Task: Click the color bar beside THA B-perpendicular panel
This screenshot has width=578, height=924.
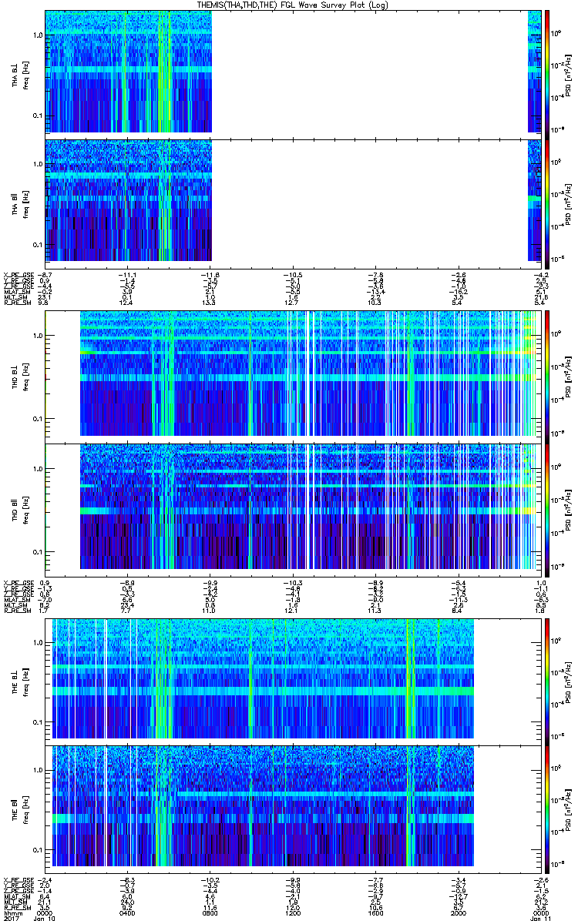Action: (x=548, y=73)
